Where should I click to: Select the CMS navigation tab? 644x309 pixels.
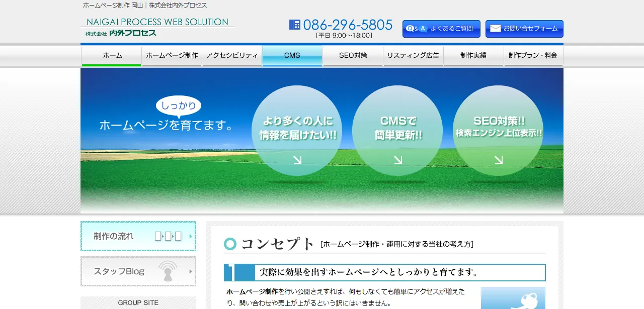pyautogui.click(x=292, y=56)
